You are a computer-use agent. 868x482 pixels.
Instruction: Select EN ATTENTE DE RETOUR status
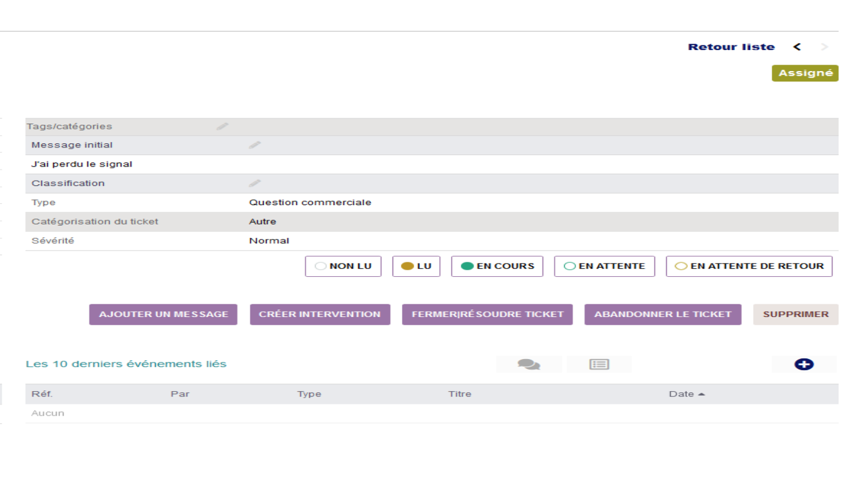[x=749, y=266]
